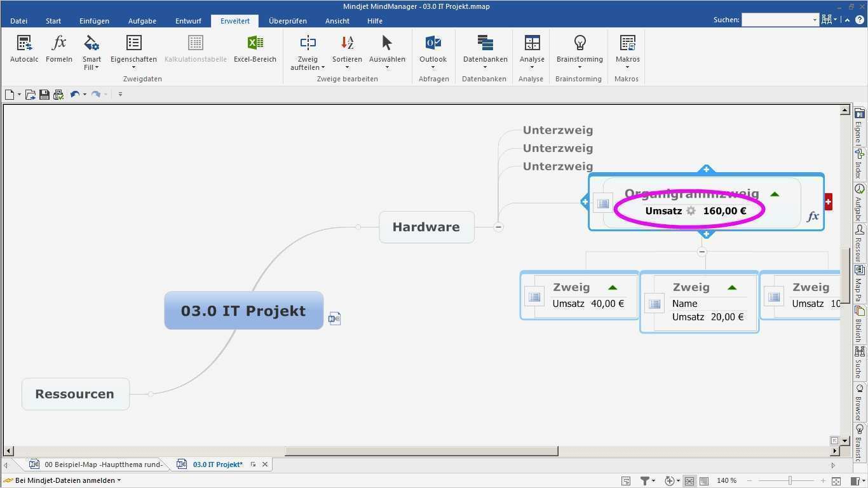
Task: Toggle the green triangle on Organigrammzweig
Action: 774,194
